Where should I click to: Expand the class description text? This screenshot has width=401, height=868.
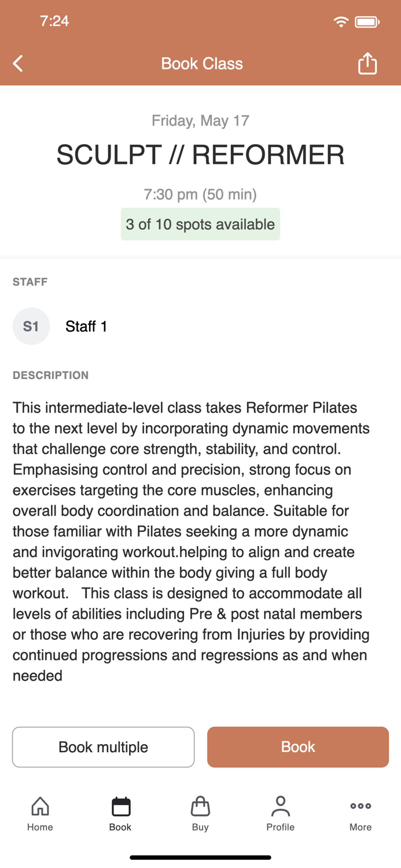coord(191,541)
